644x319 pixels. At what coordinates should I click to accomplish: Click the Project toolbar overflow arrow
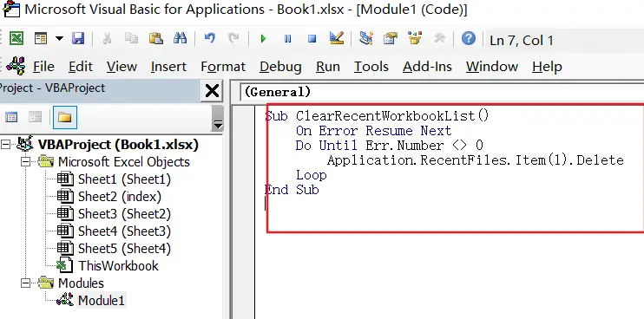[x=218, y=118]
